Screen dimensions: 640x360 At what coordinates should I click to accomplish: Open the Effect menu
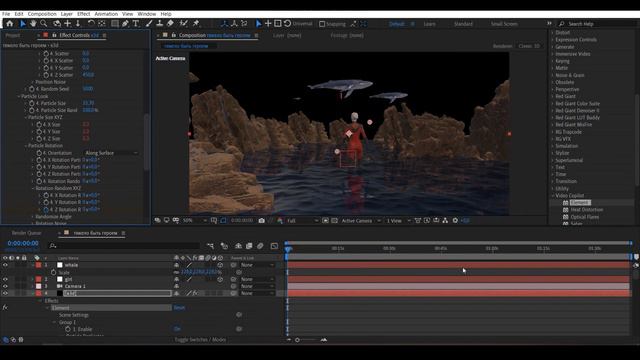tap(83, 14)
